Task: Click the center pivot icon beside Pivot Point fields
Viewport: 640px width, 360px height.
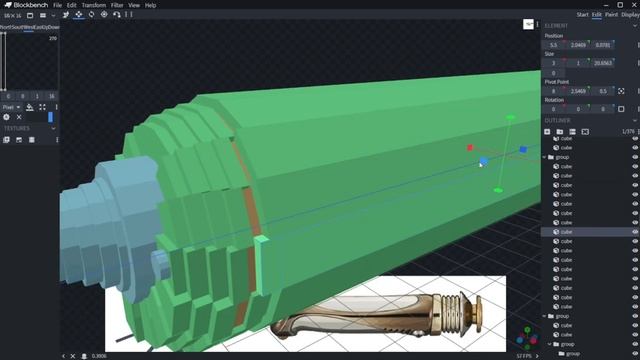Action: (621, 91)
